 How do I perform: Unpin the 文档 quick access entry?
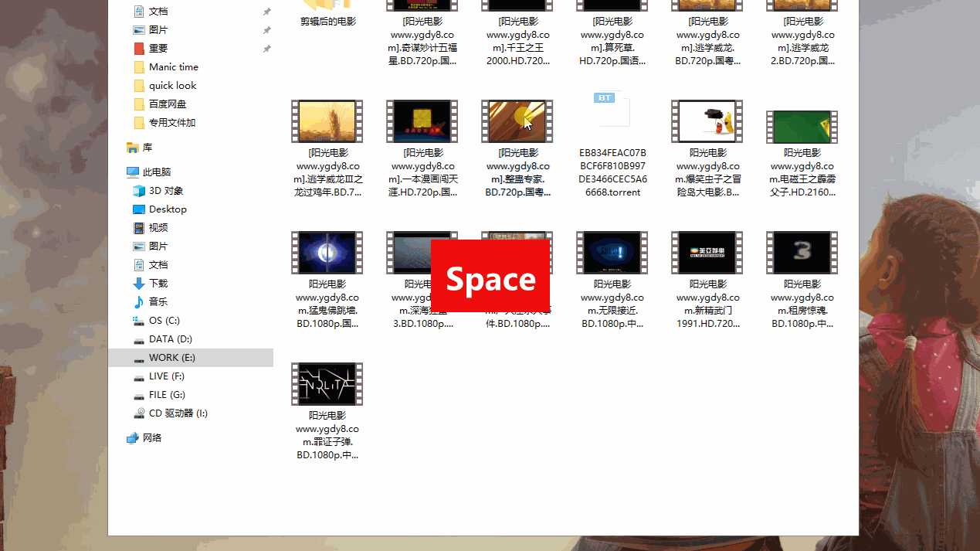coord(266,11)
